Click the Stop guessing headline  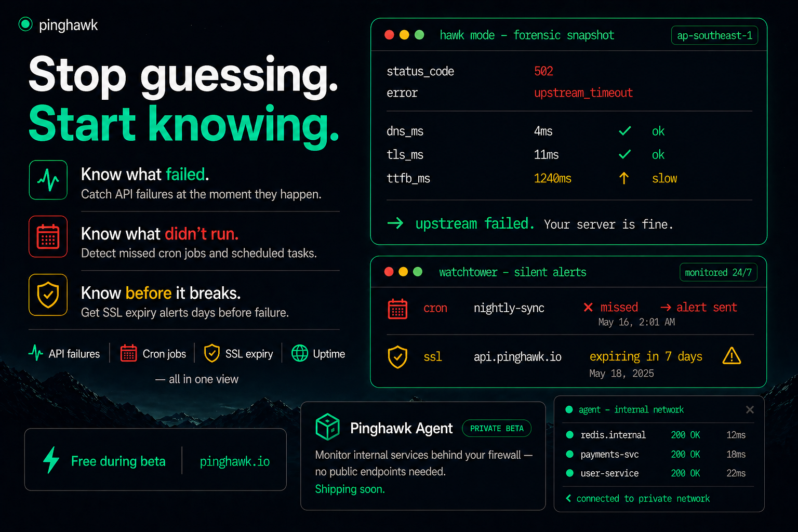(x=183, y=75)
